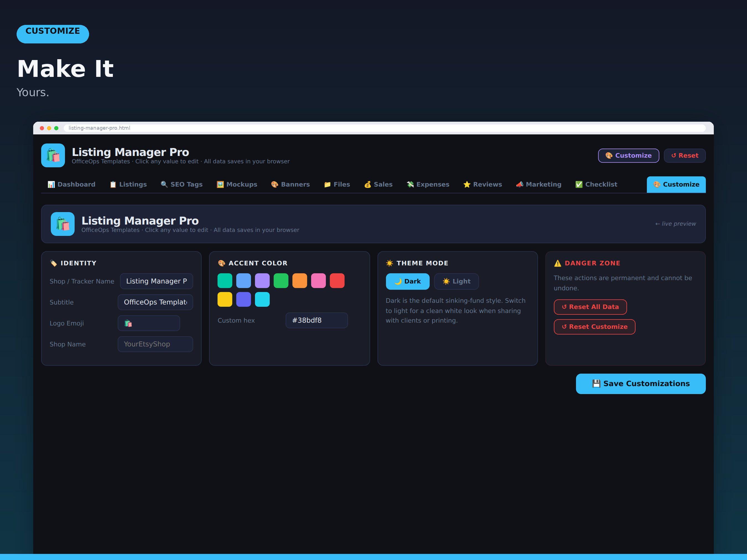Pick the teal accent color swatch
Viewport: 747px width, 560px height.
point(225,281)
